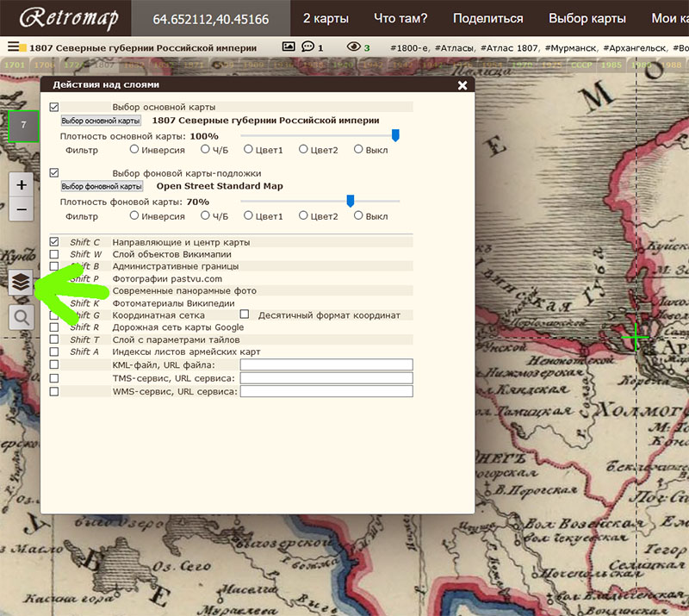This screenshot has height=616, width=689.
Task: Open the magnifier search tool
Action: point(21,318)
